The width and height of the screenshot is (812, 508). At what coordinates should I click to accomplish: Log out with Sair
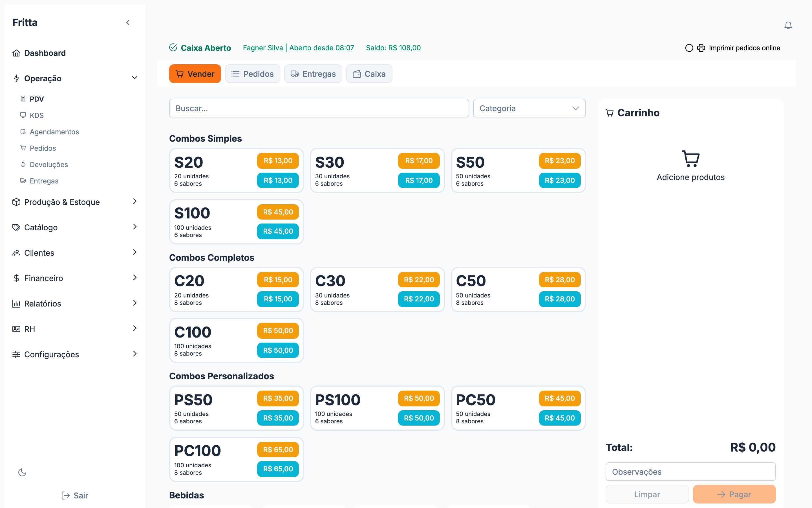click(x=74, y=496)
